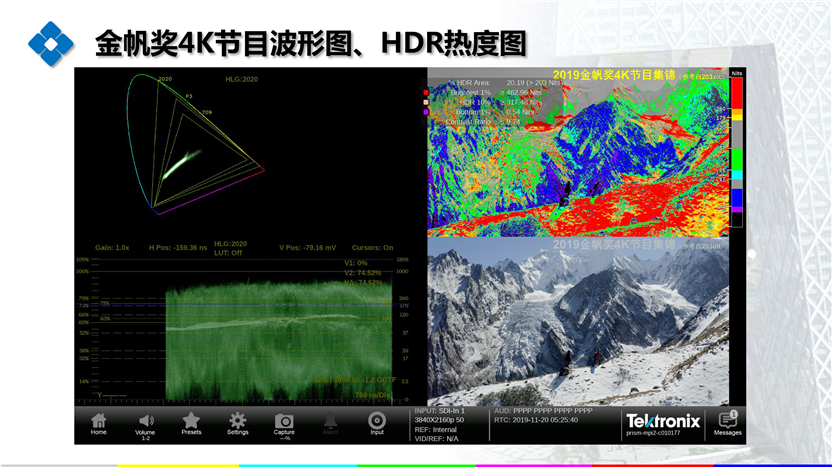The image size is (832, 467).
Task: Open the Presets star icon
Action: pyautogui.click(x=191, y=423)
